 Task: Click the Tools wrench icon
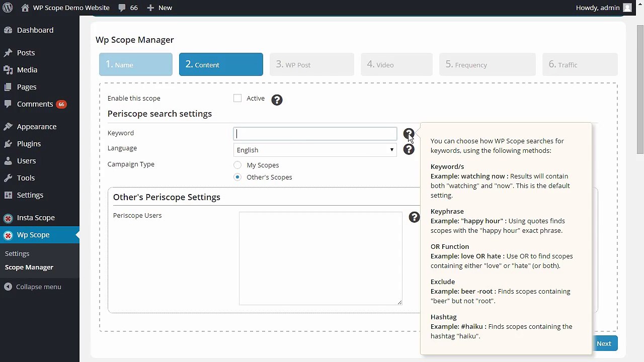[x=8, y=178]
